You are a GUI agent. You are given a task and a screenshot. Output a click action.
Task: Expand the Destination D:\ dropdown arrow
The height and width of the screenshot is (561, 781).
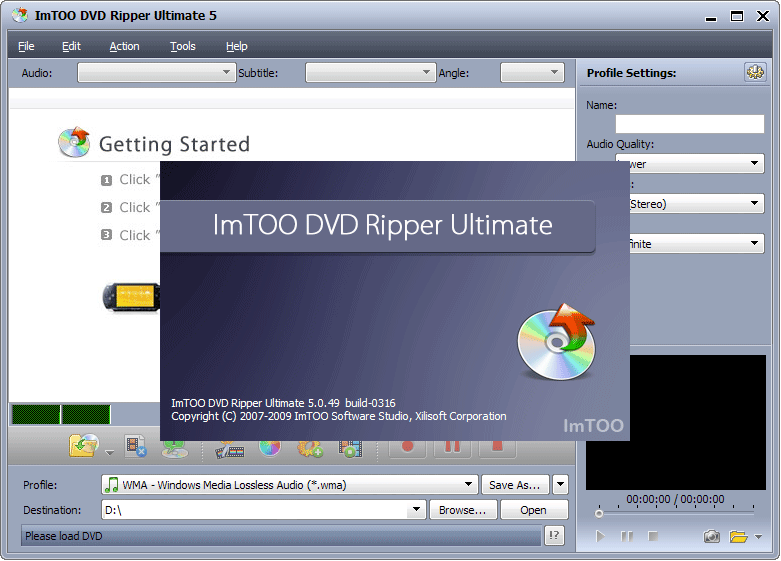pos(416,510)
